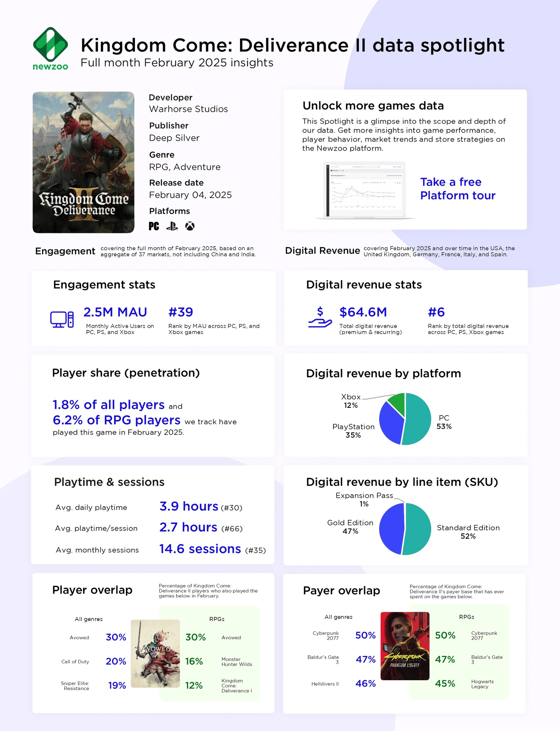Click the hand-with-dollar revenue icon
Screen dimensions: 560x731
(x=320, y=317)
